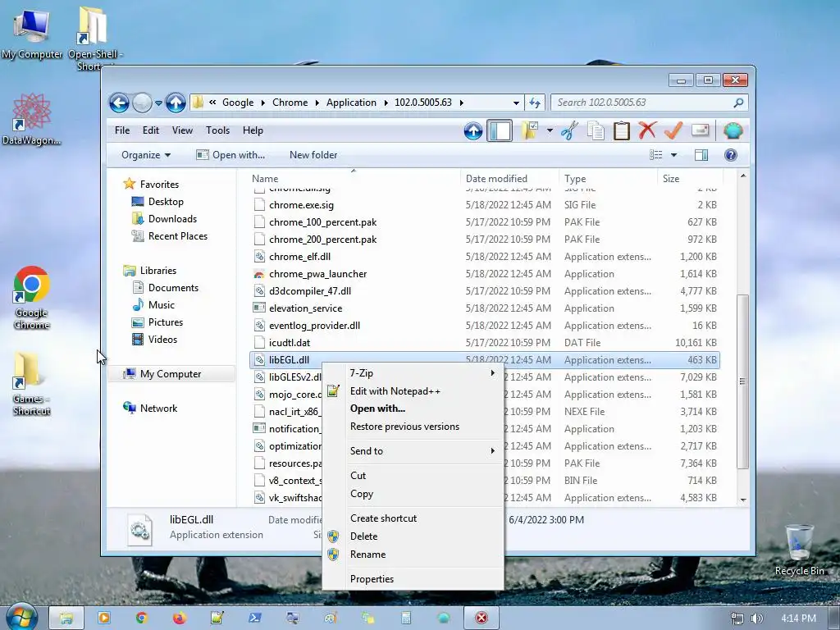Screen dimensions: 840x630
Task: Click the red X Delete toolbar icon
Action: [x=647, y=130]
